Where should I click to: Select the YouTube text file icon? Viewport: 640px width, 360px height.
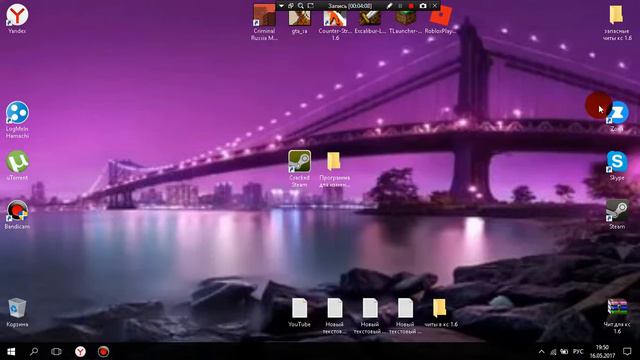pyautogui.click(x=300, y=311)
